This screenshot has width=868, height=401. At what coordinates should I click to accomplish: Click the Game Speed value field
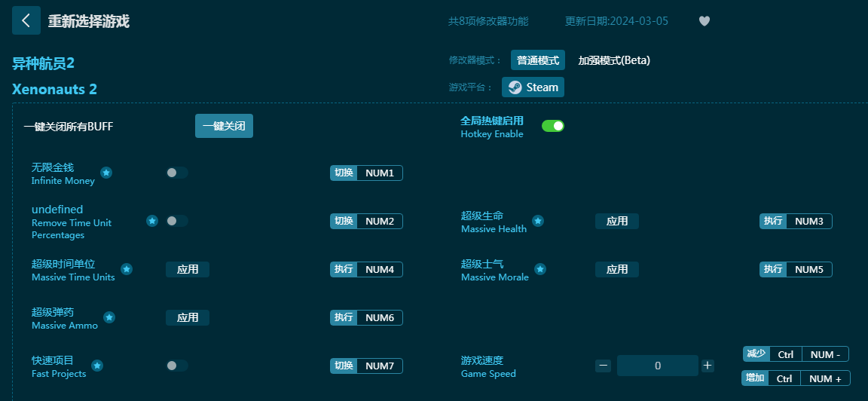[x=657, y=366]
